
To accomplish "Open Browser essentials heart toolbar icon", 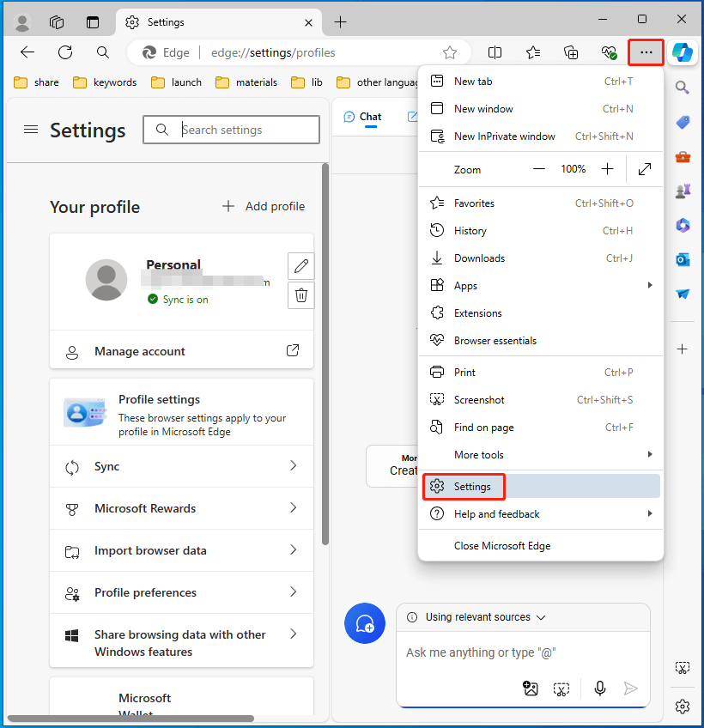I will [609, 52].
